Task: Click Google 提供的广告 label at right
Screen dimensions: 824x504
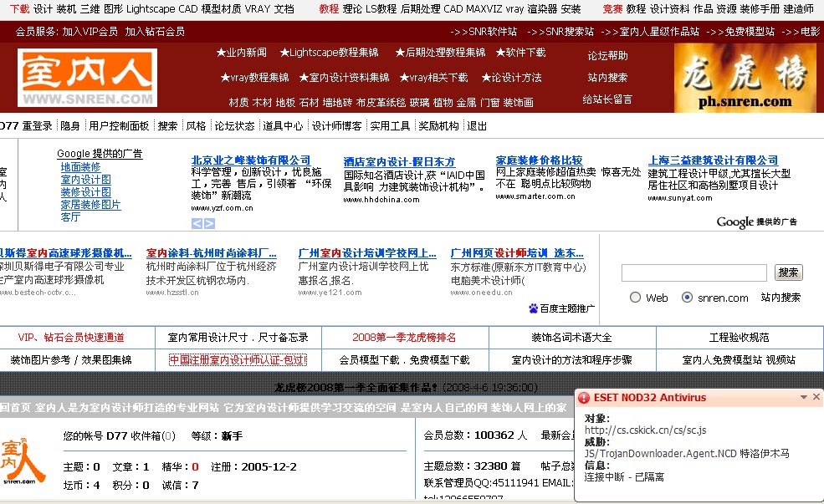Action: click(757, 222)
